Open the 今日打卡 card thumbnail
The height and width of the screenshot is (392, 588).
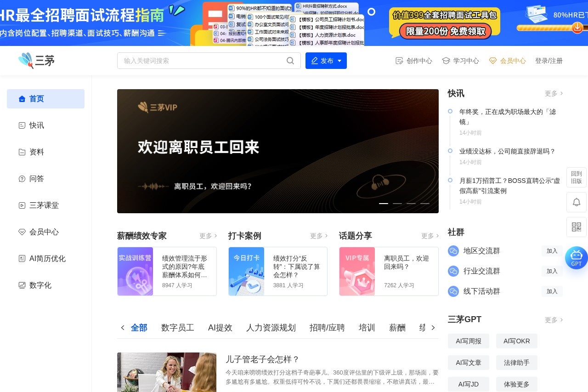click(x=246, y=272)
